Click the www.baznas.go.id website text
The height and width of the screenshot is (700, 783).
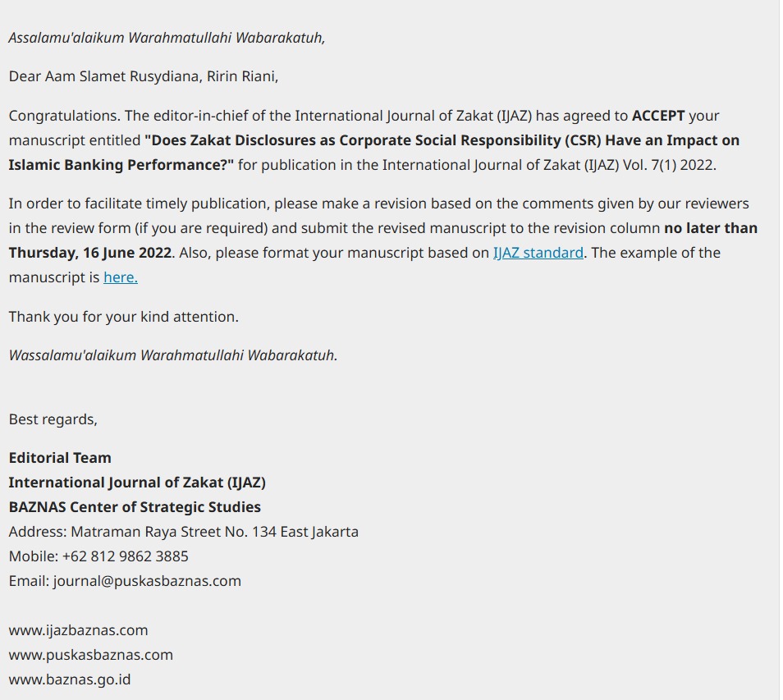point(70,680)
